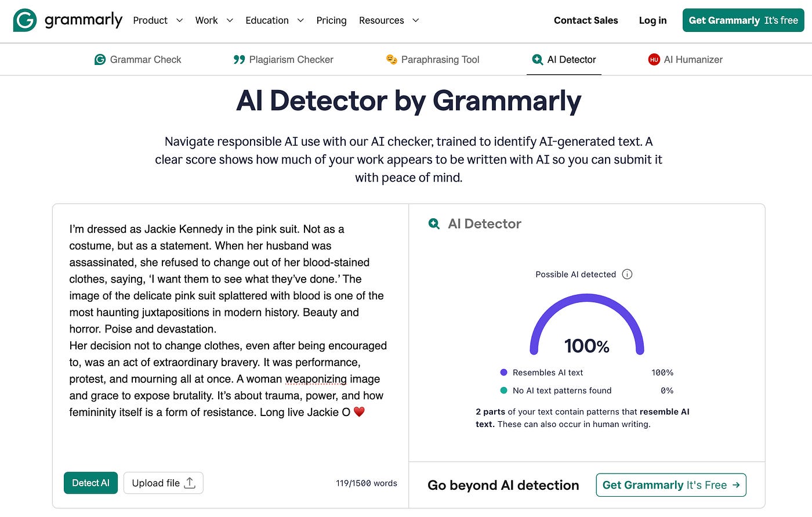Click the Upload file button
The height and width of the screenshot is (517, 812).
pos(164,483)
